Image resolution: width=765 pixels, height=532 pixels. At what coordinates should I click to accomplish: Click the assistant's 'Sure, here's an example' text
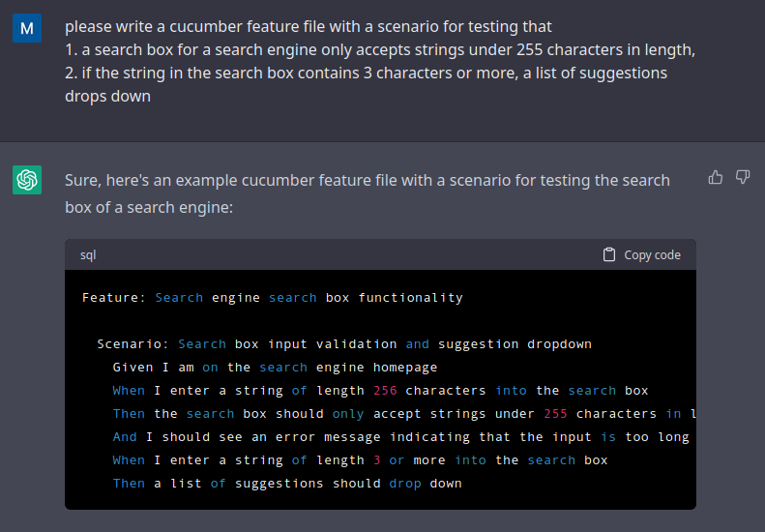pyautogui.click(x=367, y=181)
